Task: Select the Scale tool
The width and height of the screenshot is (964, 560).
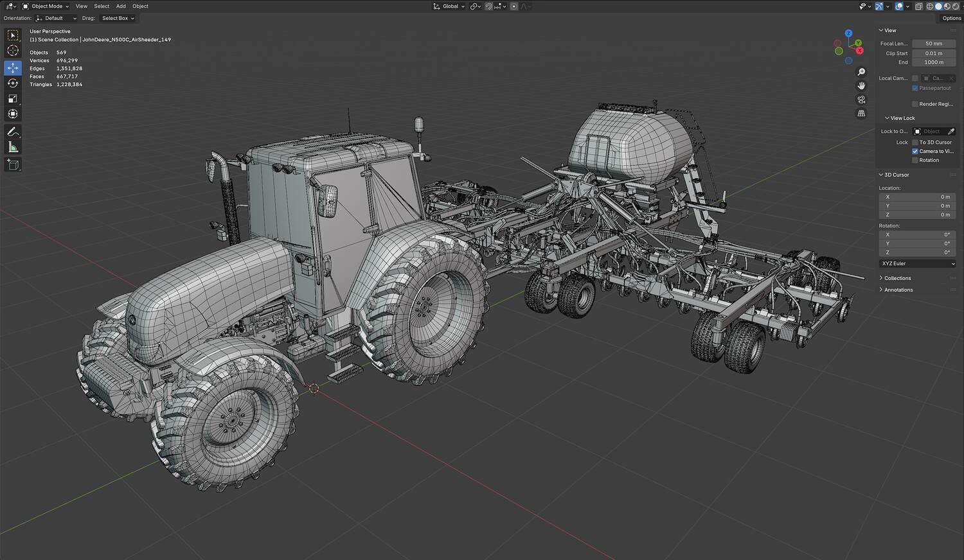Action: tap(13, 98)
